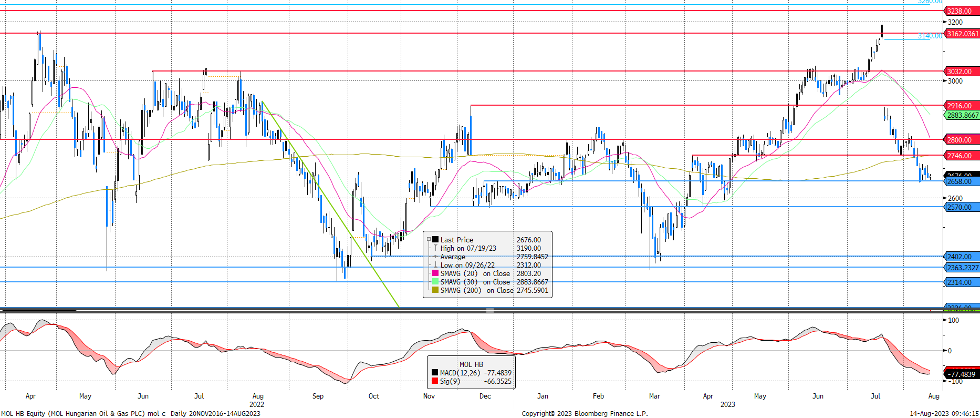Click the green 2883.8667 SMAVG axis tag

(x=963, y=115)
